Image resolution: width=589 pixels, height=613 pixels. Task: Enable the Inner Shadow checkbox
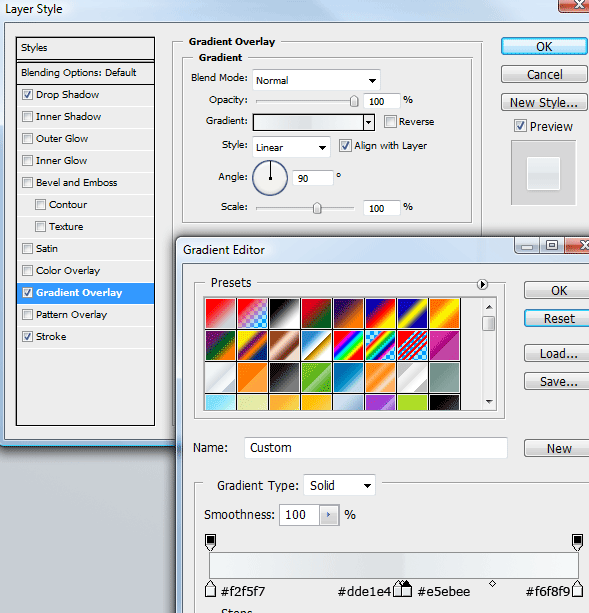click(27, 117)
